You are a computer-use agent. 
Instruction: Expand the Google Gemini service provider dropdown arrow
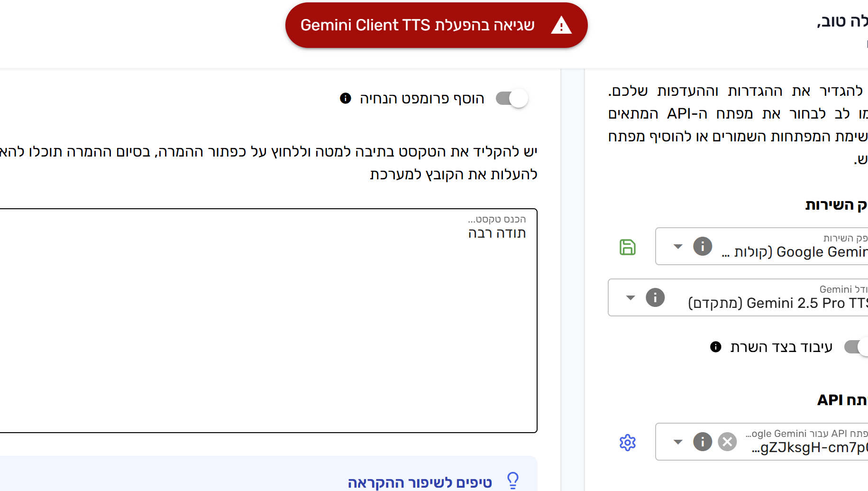pos(678,246)
